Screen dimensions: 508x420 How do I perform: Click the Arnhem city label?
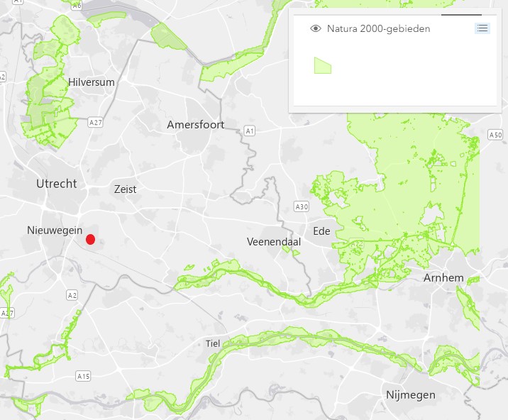coord(443,277)
